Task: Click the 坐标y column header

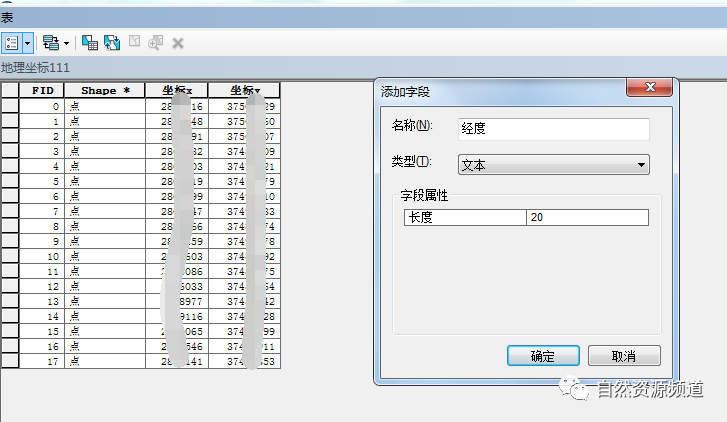Action: tap(244, 90)
